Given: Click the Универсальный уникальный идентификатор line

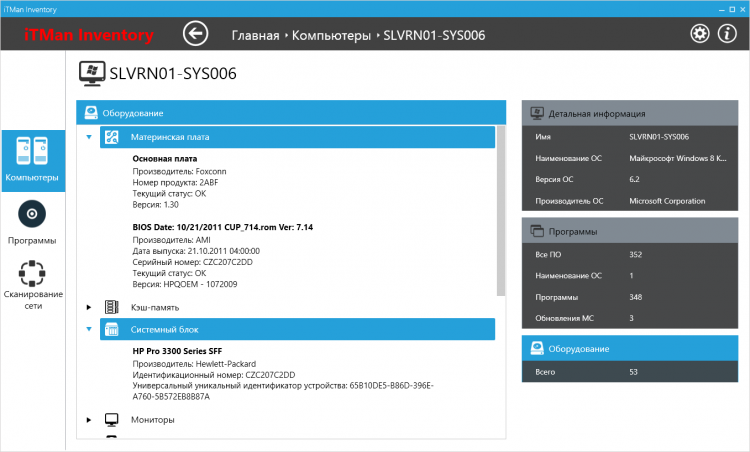Looking at the screenshot, I should tap(283, 391).
